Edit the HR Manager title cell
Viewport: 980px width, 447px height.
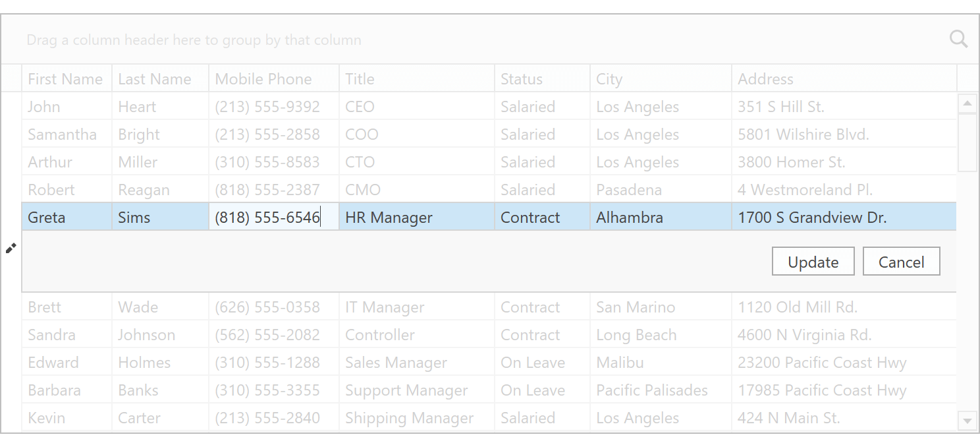click(x=389, y=218)
